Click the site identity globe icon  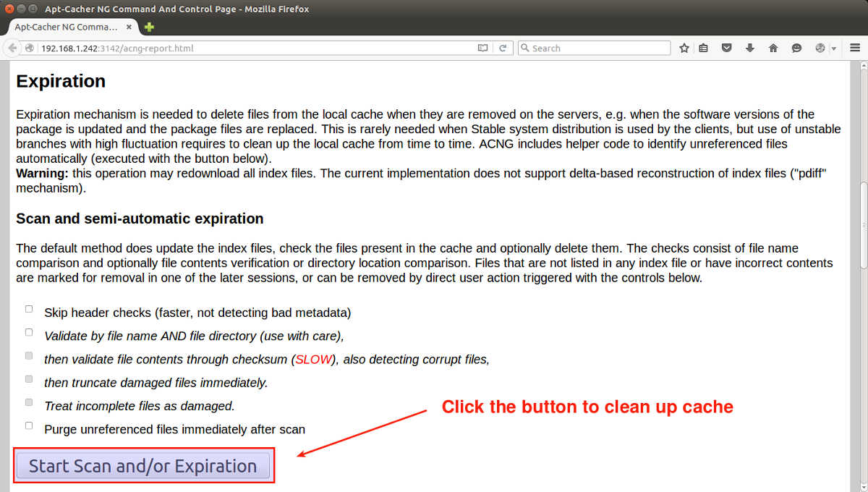(x=30, y=48)
